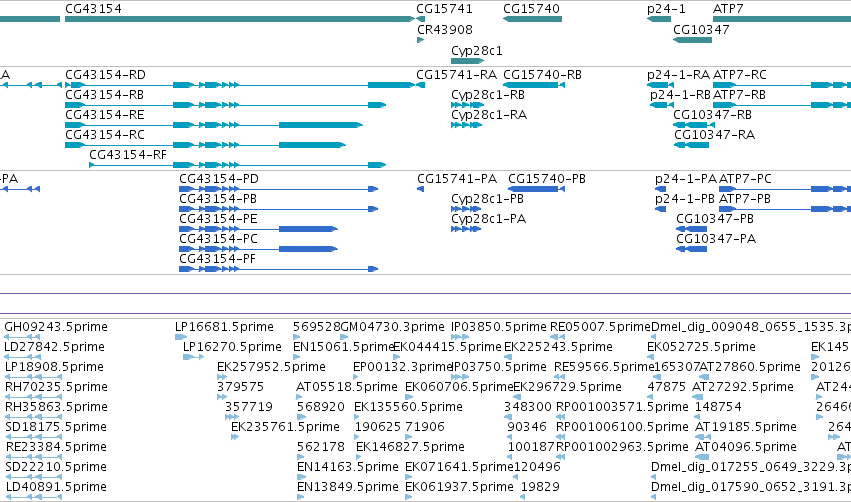Select protein ATP7-PB

785,209
